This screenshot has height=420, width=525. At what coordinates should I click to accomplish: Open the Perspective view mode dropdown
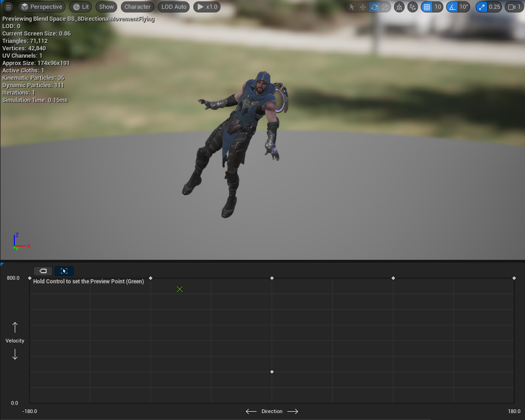41,7
